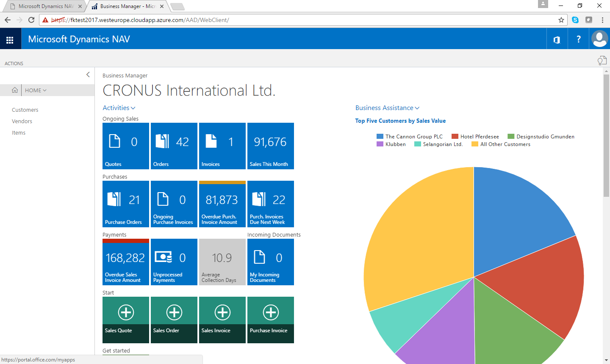Expand the HOME dropdown menu
This screenshot has width=610, height=364.
pyautogui.click(x=36, y=90)
